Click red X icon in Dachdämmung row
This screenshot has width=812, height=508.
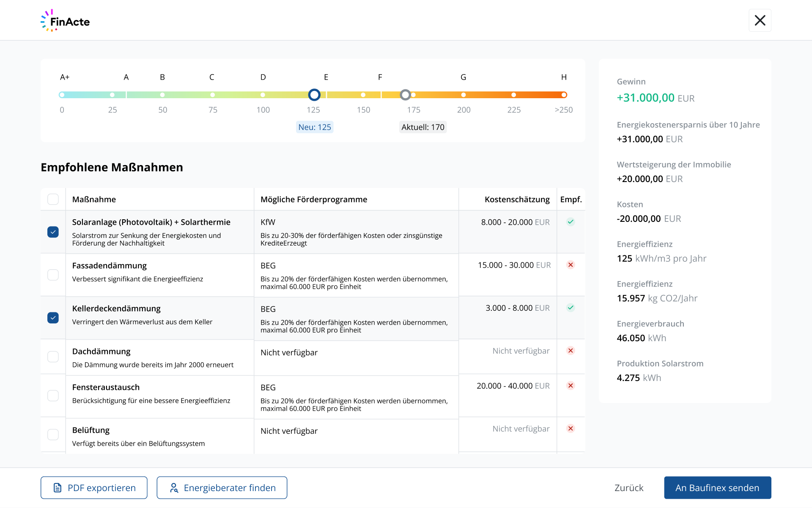click(x=571, y=351)
